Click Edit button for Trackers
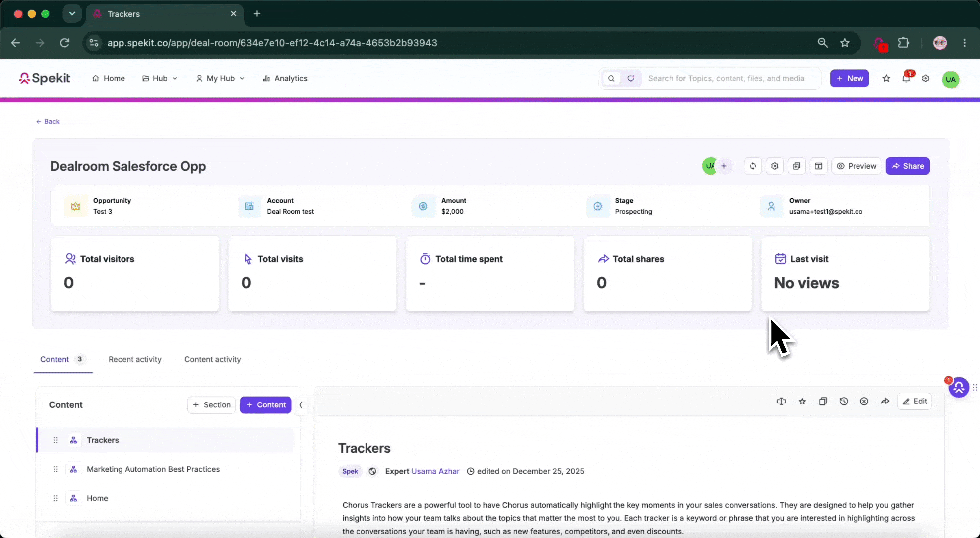The width and height of the screenshot is (980, 538). coord(915,402)
